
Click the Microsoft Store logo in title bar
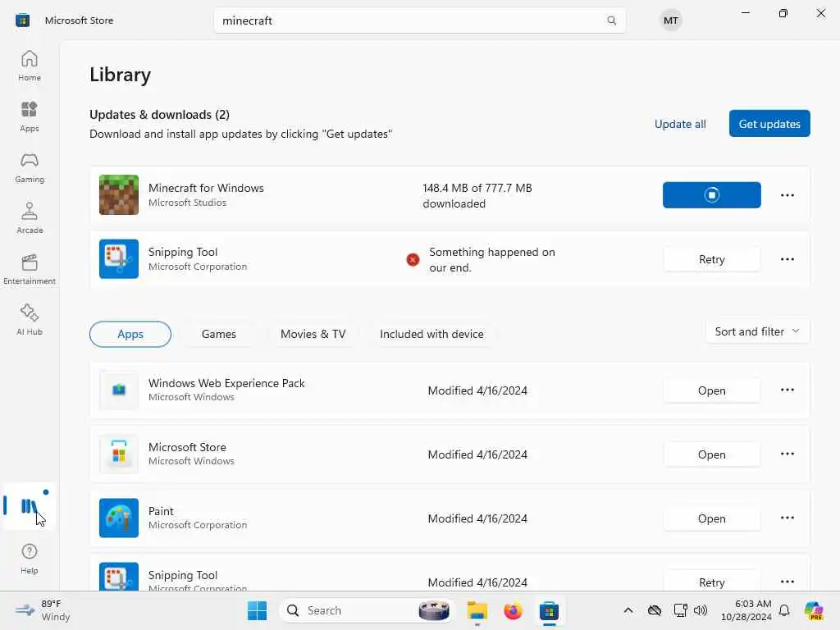click(x=22, y=21)
